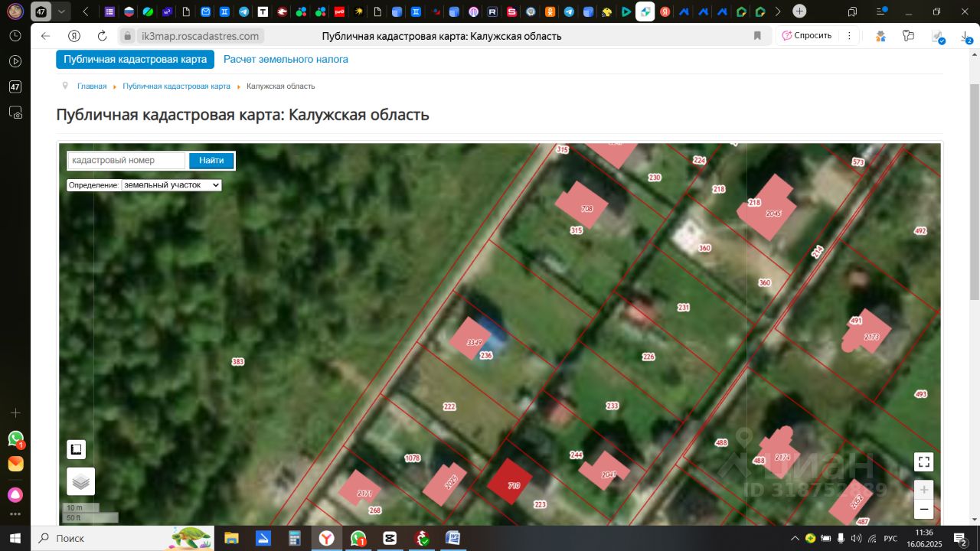980x551 pixels.
Task: Bookmark this page
Action: pyautogui.click(x=757, y=36)
